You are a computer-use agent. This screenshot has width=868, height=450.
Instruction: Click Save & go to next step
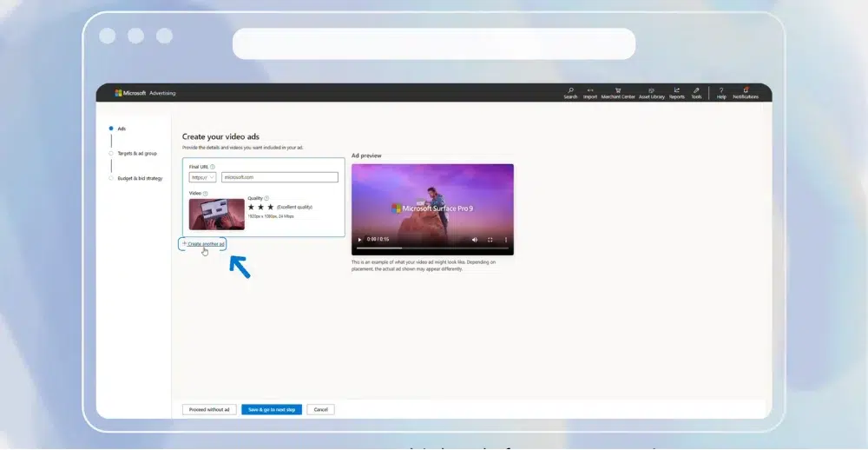[x=272, y=409]
